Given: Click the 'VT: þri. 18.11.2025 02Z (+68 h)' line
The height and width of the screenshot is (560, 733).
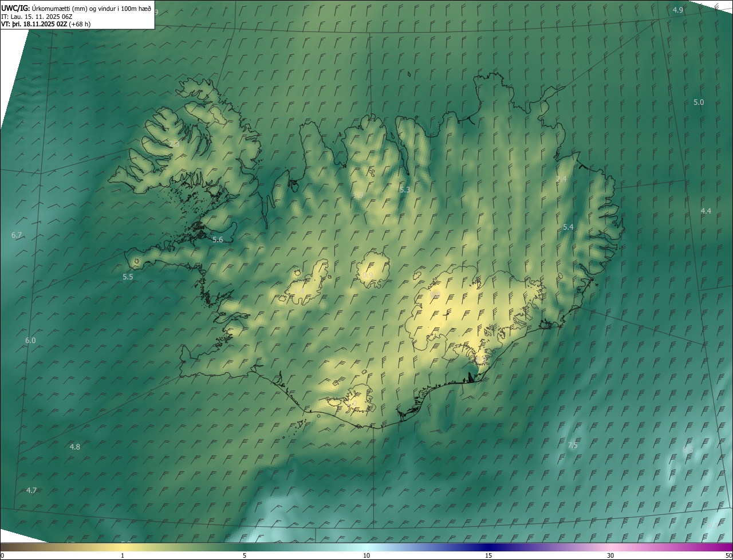Looking at the screenshot, I should coord(46,24).
